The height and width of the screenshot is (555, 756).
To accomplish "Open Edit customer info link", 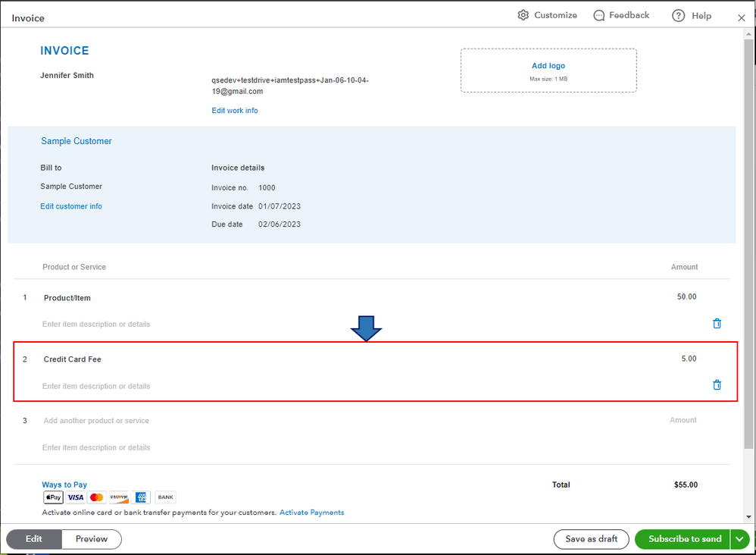I will click(x=71, y=206).
